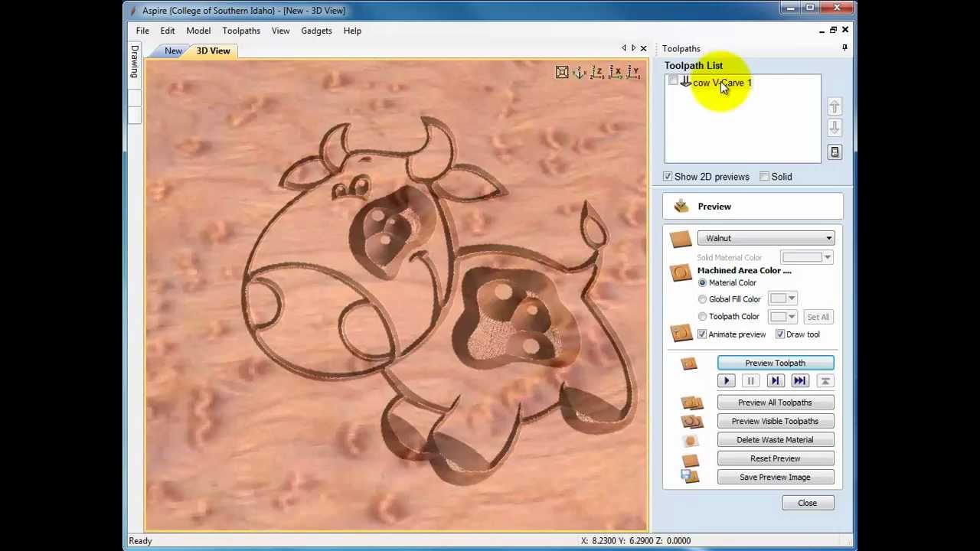Screen dimensions: 980x551
Task: Switch to the New tab
Action: coord(173,51)
